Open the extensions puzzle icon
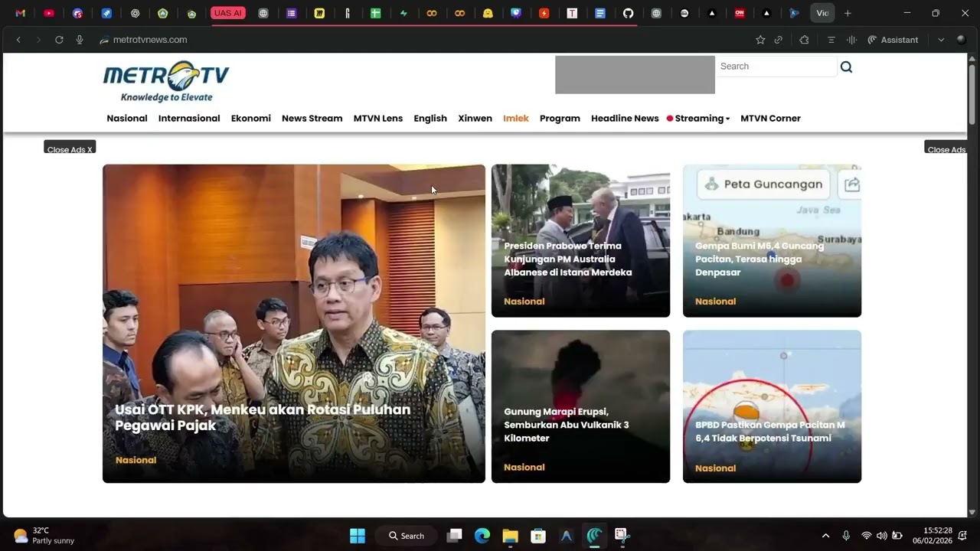Screen dimensions: 980x551 coord(804,40)
